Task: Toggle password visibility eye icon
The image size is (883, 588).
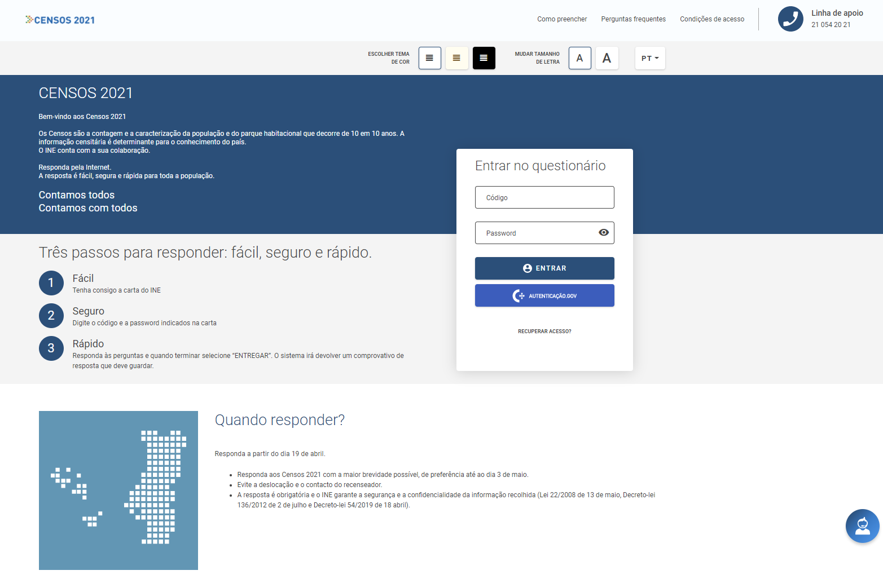Action: click(603, 233)
